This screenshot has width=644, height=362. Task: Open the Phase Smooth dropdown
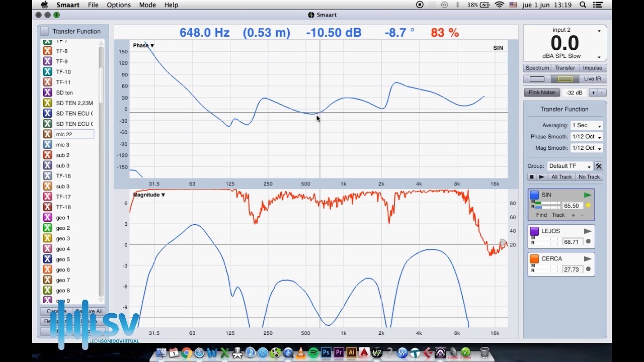coord(587,137)
